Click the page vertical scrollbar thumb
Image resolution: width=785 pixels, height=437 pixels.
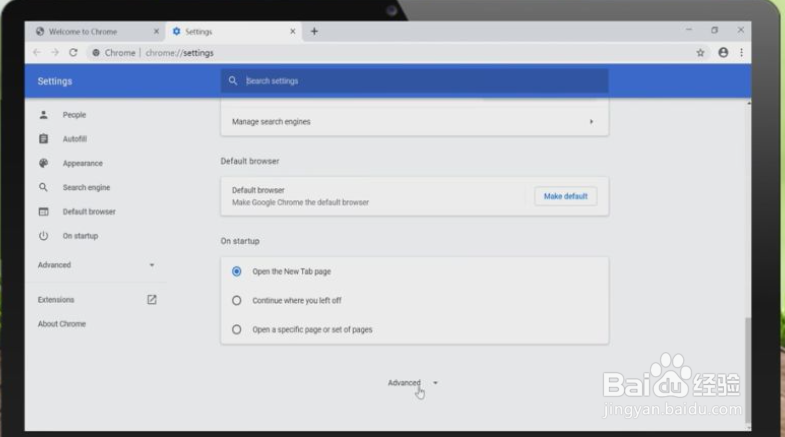pos(748,369)
